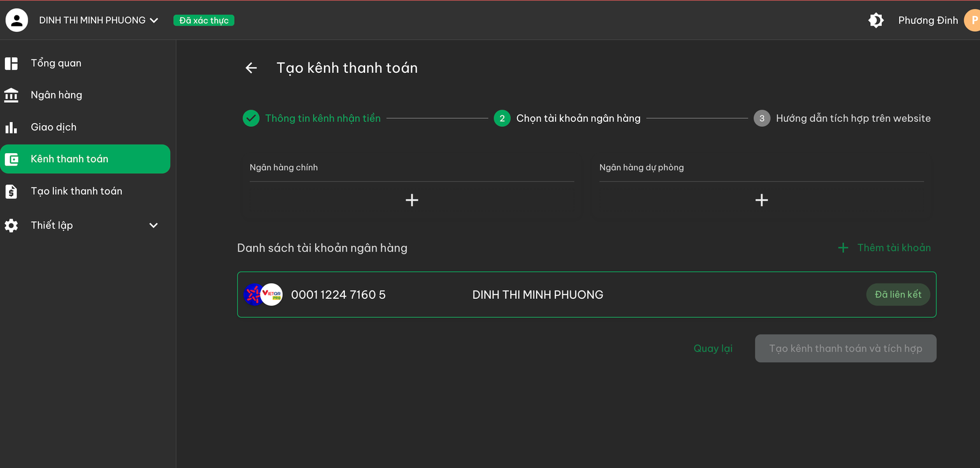Click the Danh sách tài khoản ngân hàng heading
The image size is (980, 468).
tap(322, 248)
